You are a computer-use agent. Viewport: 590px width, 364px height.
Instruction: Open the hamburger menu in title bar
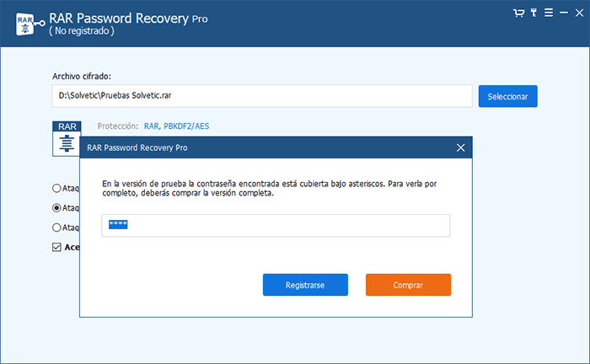(549, 13)
